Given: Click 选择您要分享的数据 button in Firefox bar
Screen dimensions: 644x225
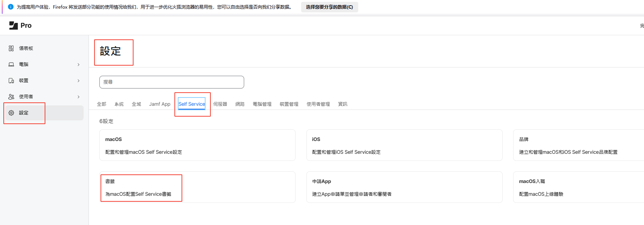Looking at the screenshot, I should [329, 7].
